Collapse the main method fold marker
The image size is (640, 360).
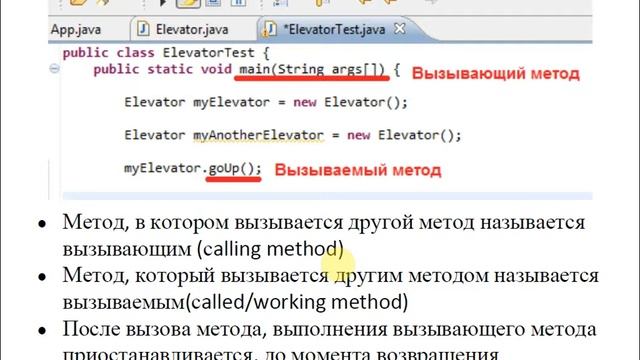pyautogui.click(x=54, y=69)
